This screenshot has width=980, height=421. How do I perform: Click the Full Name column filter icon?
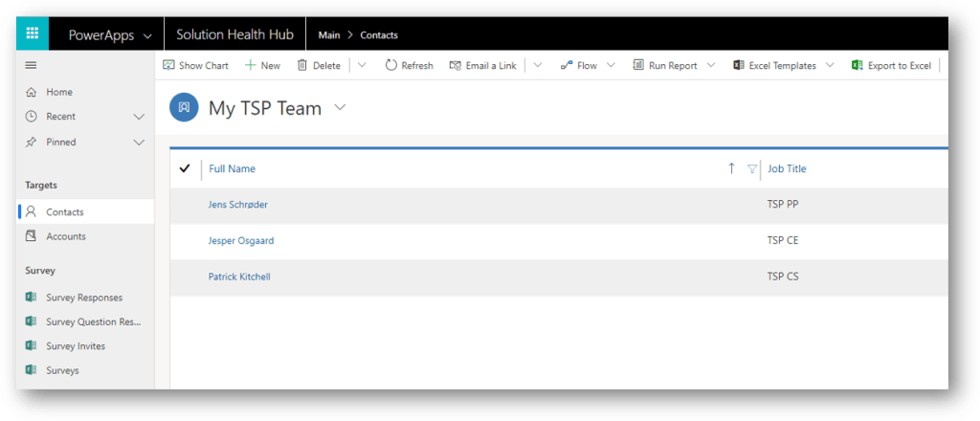[751, 168]
